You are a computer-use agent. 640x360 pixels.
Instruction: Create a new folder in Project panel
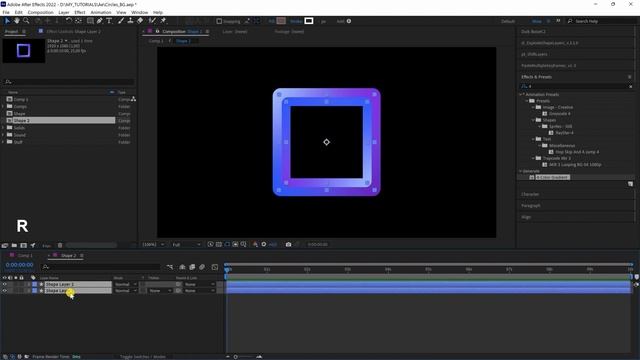pyautogui.click(x=14, y=245)
